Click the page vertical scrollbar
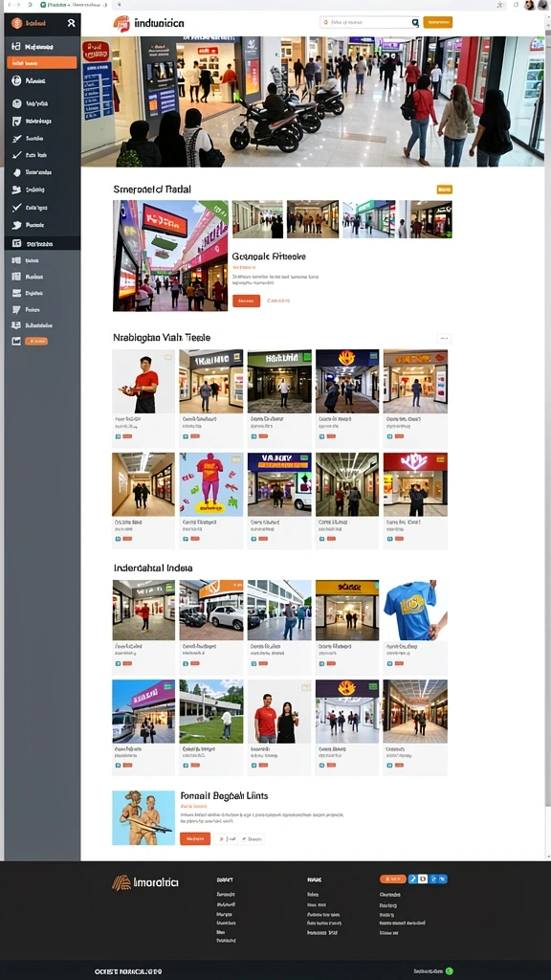The width and height of the screenshot is (551, 980). (x=547, y=437)
